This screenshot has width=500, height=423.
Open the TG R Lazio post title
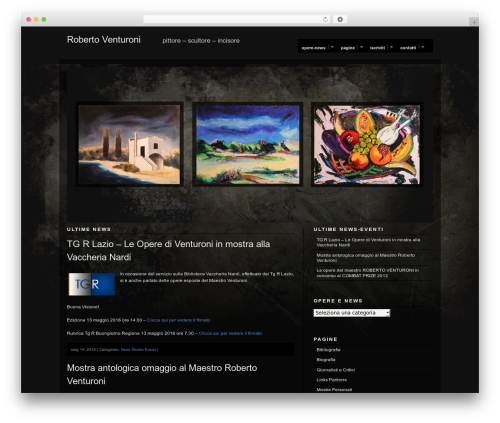(x=168, y=250)
